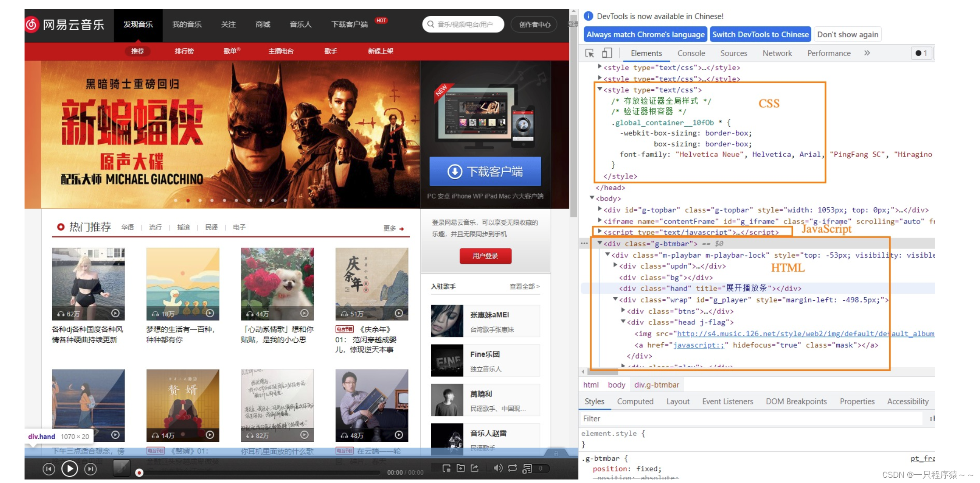Click the add-to-collection icon in the player bar
980x483 pixels.
461,468
